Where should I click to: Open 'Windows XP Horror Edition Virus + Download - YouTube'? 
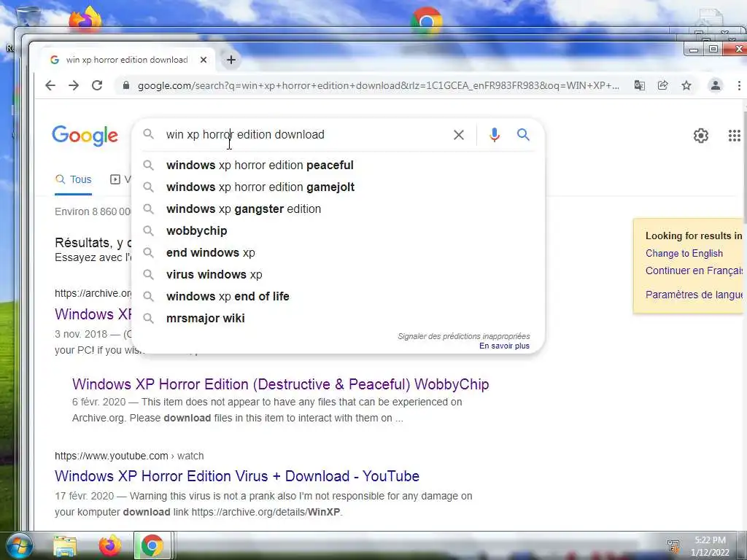[x=237, y=476]
